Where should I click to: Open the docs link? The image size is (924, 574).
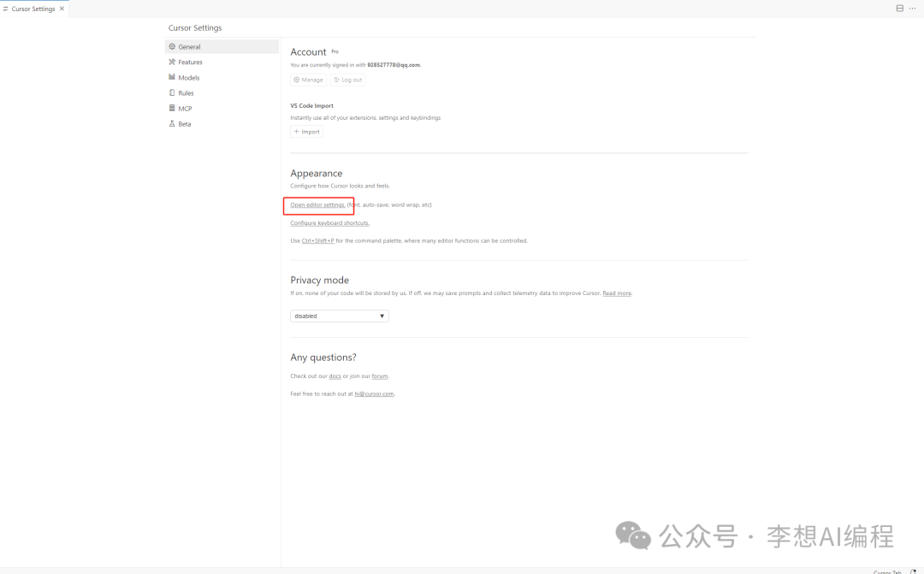click(x=335, y=376)
